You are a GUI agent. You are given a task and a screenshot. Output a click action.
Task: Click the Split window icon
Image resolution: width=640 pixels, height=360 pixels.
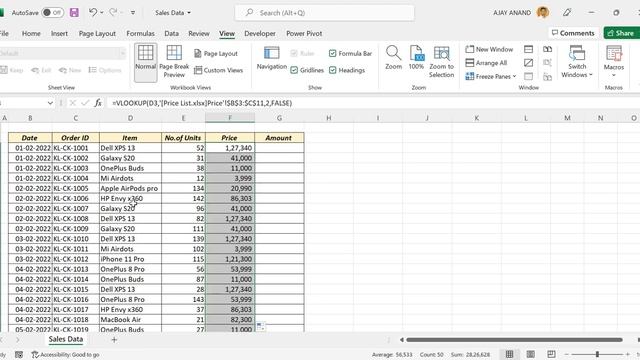pyautogui.click(x=529, y=49)
